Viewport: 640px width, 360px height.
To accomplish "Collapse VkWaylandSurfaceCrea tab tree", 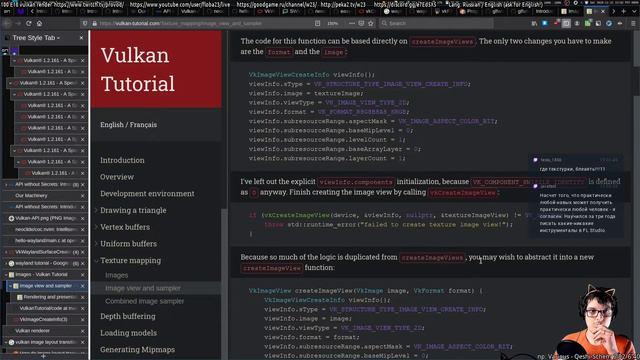I will coord(6,252).
